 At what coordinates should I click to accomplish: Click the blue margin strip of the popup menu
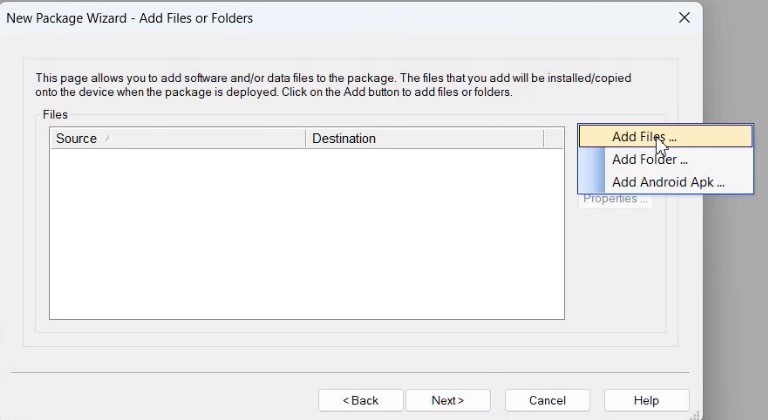click(x=592, y=170)
